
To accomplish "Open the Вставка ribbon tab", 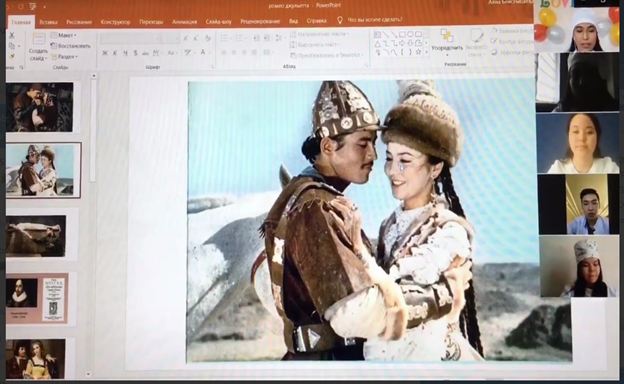I will (49, 22).
